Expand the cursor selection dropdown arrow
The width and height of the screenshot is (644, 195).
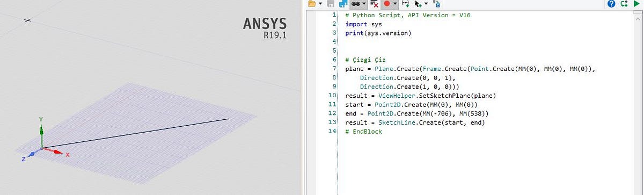(x=426, y=3)
